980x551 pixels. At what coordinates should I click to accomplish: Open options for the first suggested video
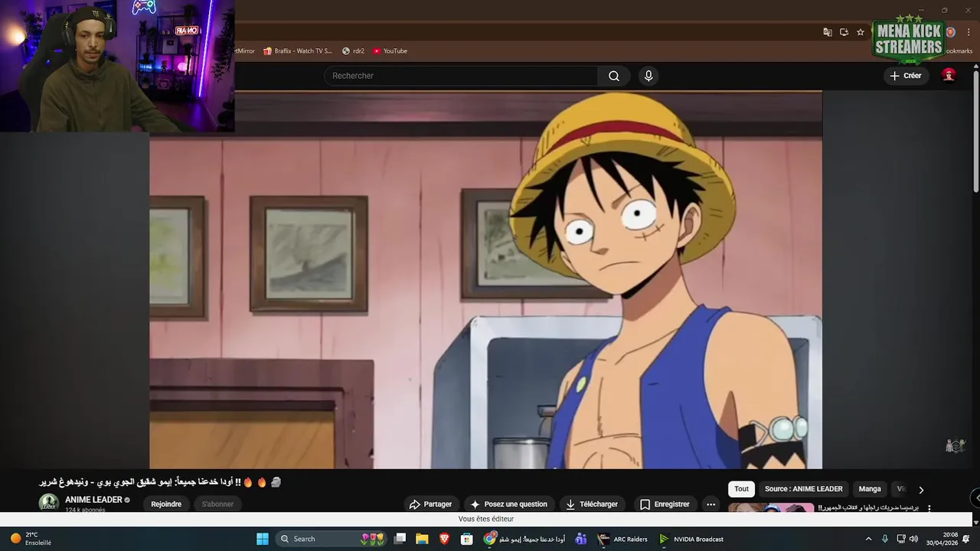pos(929,508)
